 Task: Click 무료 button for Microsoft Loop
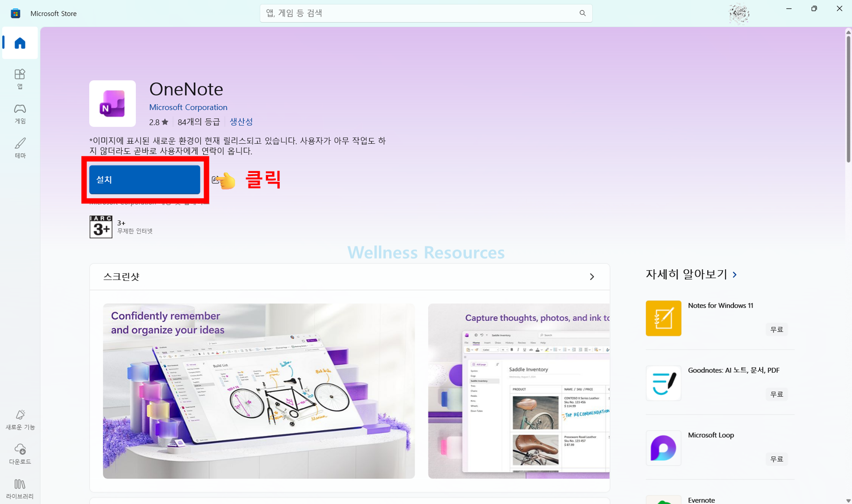point(777,459)
